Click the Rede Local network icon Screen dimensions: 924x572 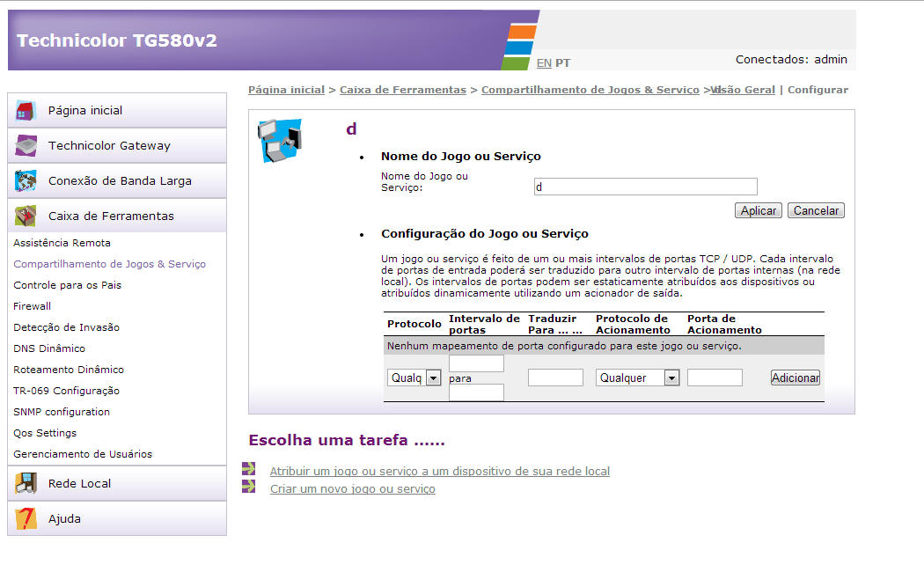pyautogui.click(x=26, y=484)
